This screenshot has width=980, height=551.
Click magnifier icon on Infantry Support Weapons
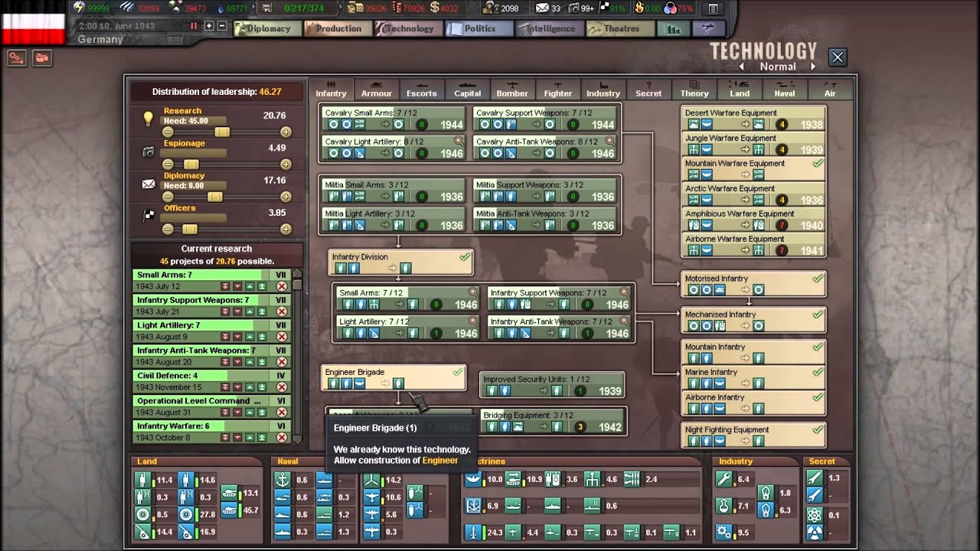(x=625, y=292)
